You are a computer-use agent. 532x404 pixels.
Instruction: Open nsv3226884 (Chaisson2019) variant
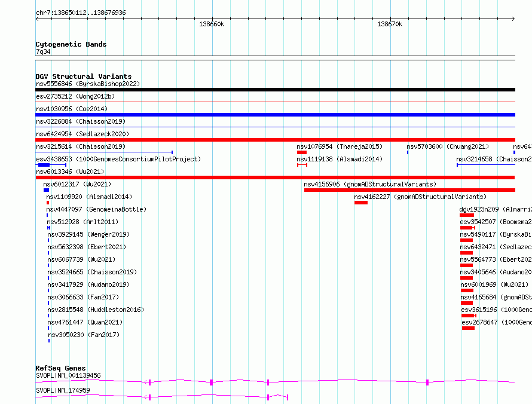[81, 121]
